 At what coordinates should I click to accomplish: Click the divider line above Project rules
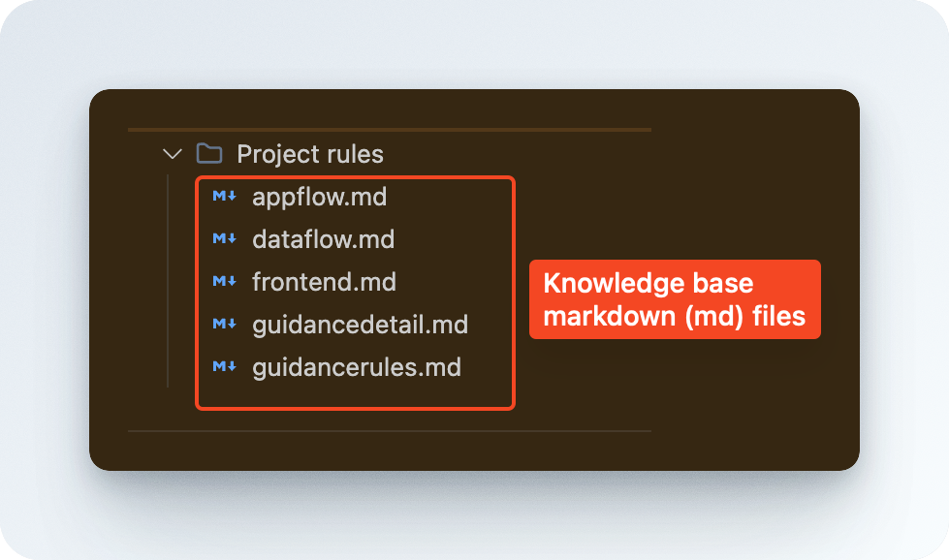pos(390,130)
